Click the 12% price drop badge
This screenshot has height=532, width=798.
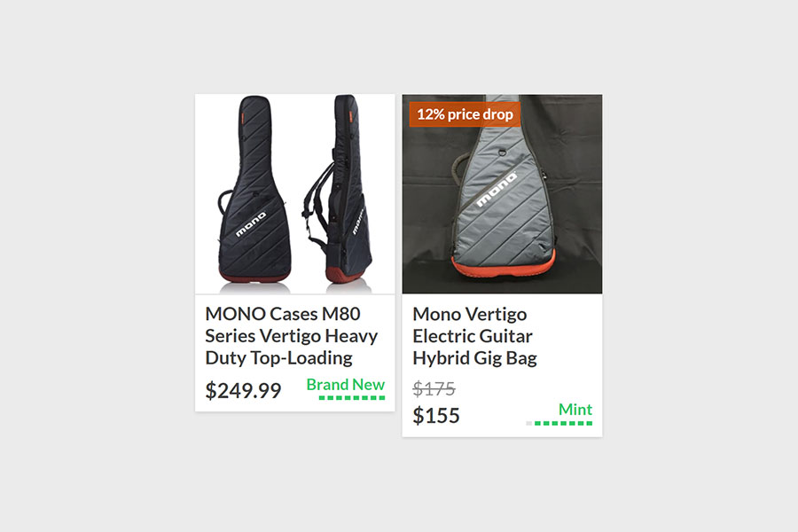click(x=465, y=114)
